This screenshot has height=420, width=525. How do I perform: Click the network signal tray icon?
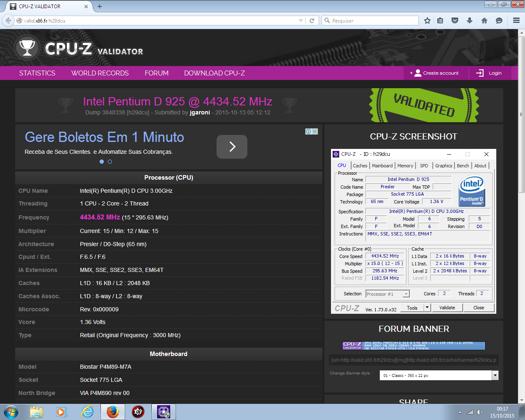[470, 412]
